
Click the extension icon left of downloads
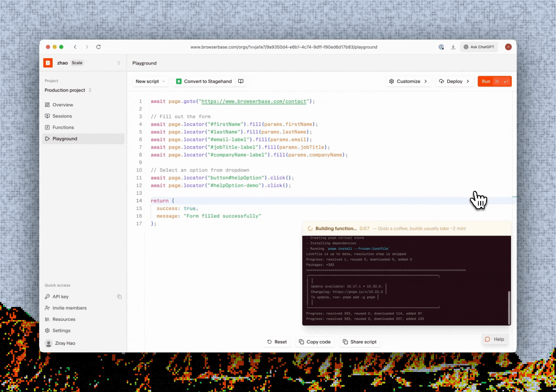pos(441,47)
